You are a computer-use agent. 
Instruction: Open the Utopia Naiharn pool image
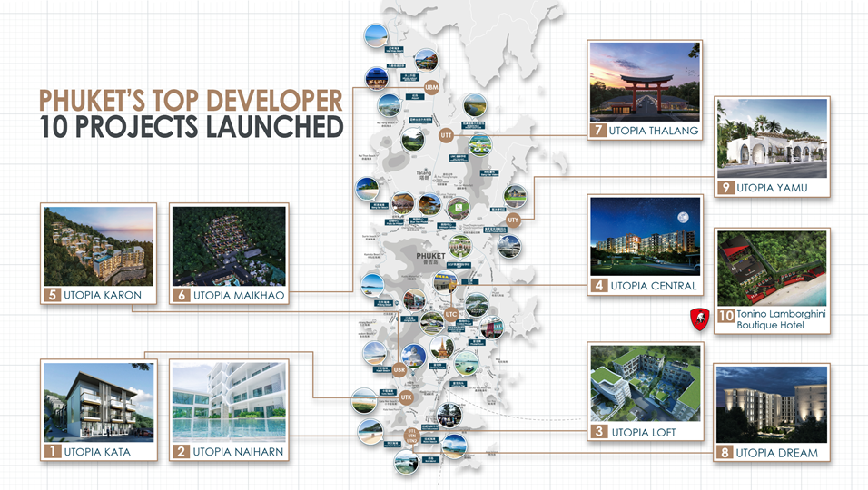(229, 402)
